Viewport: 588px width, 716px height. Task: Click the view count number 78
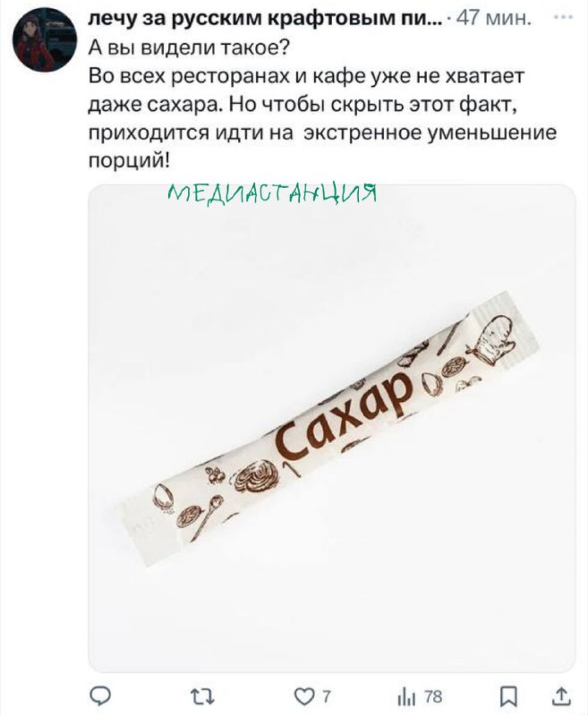click(x=433, y=697)
